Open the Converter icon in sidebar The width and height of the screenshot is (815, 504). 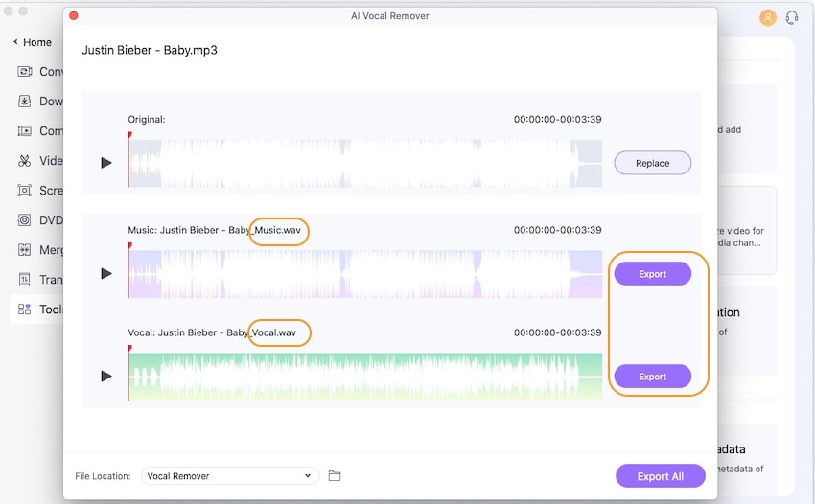click(x=25, y=72)
